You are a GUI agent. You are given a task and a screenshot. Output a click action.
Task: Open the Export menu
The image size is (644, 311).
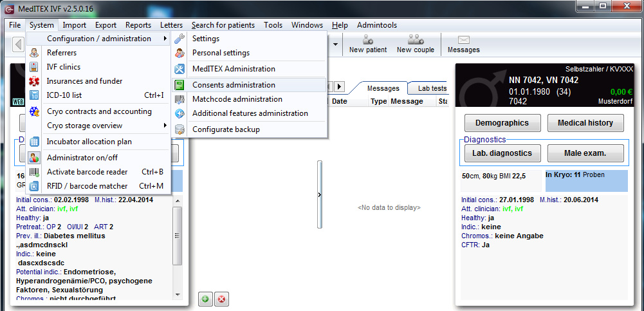pos(106,25)
